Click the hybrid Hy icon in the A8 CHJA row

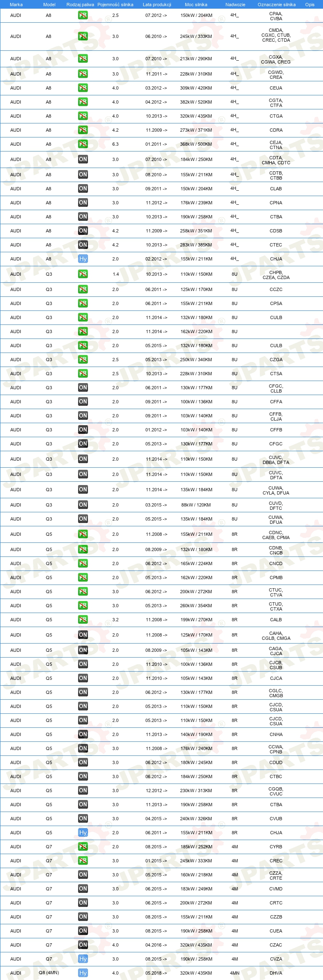point(83,259)
